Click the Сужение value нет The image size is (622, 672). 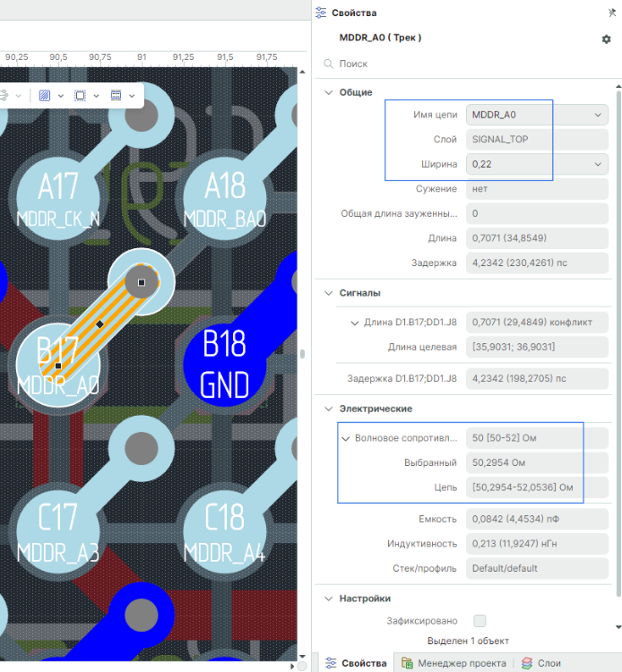537,188
